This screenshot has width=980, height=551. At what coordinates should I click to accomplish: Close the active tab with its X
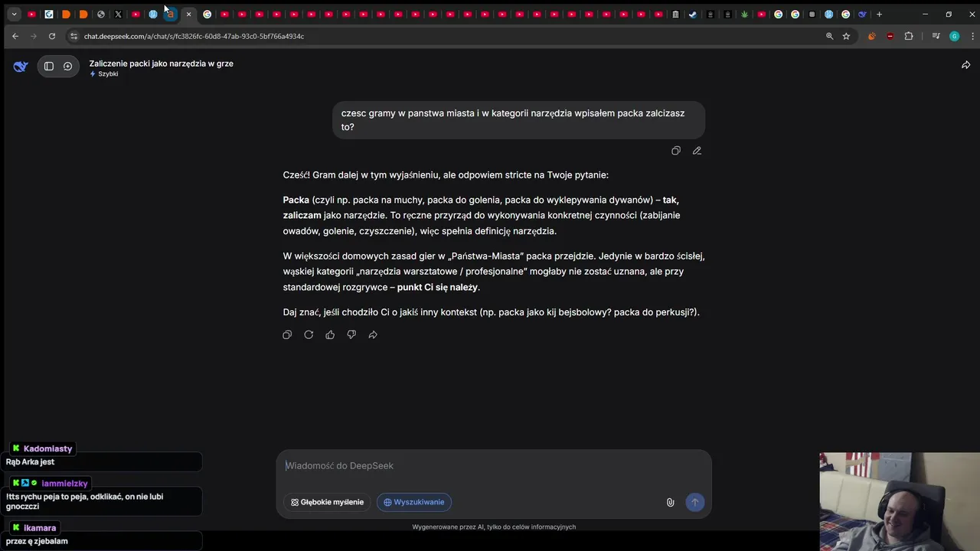coord(188,14)
